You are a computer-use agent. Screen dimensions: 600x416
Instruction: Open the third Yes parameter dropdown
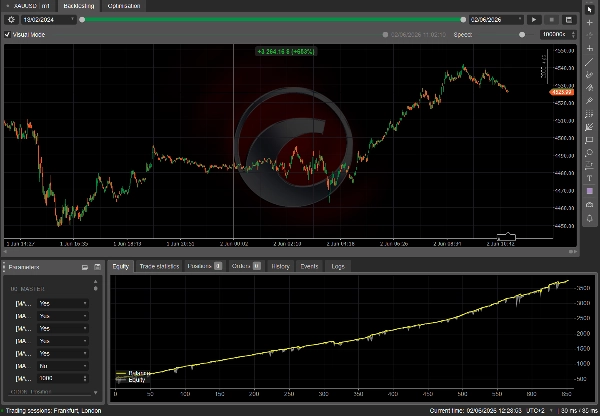pyautogui.click(x=63, y=328)
